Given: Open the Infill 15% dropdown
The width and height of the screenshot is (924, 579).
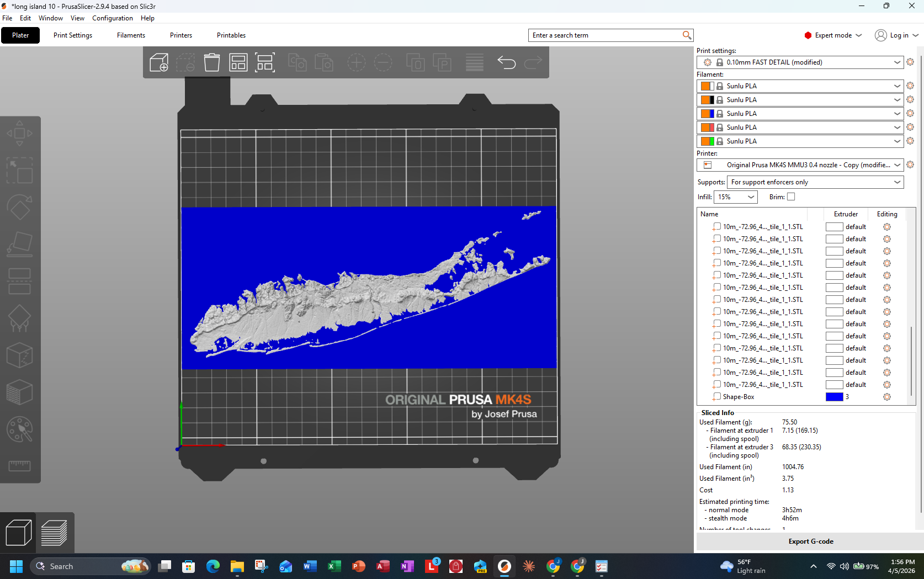Looking at the screenshot, I should (x=735, y=197).
